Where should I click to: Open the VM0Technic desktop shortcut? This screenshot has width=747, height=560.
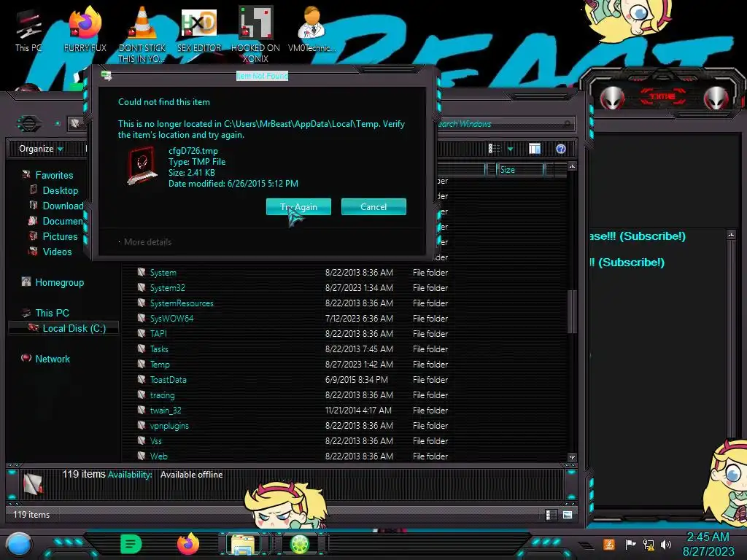pyautogui.click(x=311, y=29)
